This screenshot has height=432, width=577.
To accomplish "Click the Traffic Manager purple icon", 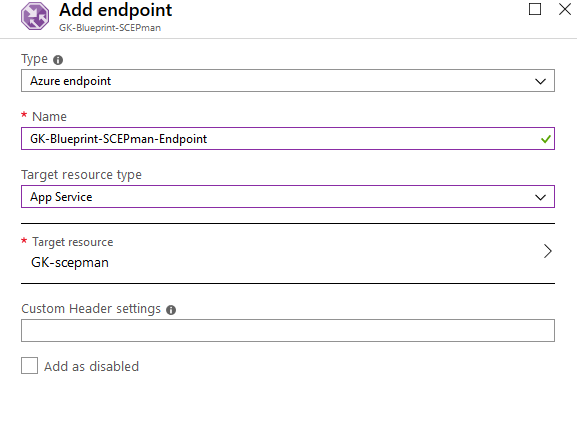I will pos(35,16).
